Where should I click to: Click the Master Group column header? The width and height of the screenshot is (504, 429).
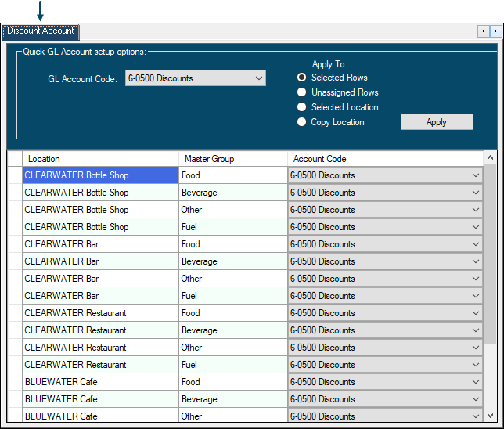pyautogui.click(x=232, y=159)
